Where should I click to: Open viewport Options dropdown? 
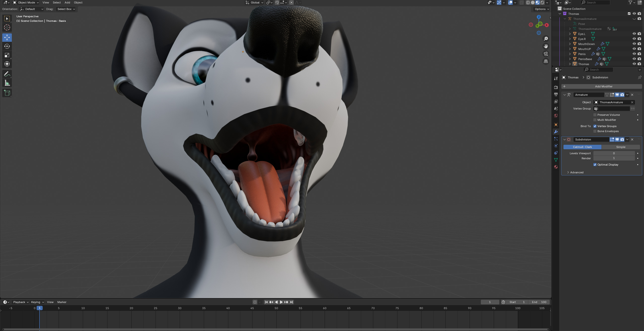(542, 9)
